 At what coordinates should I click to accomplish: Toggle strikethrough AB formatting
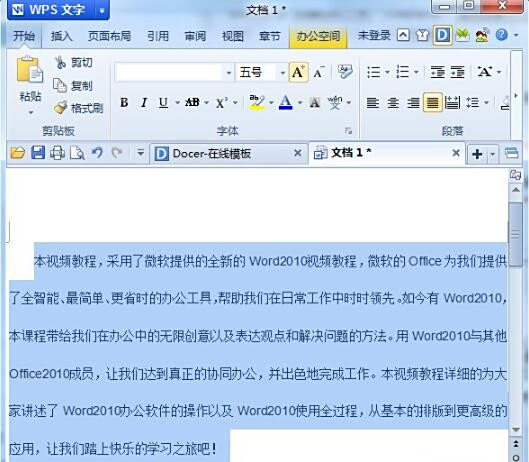(192, 103)
